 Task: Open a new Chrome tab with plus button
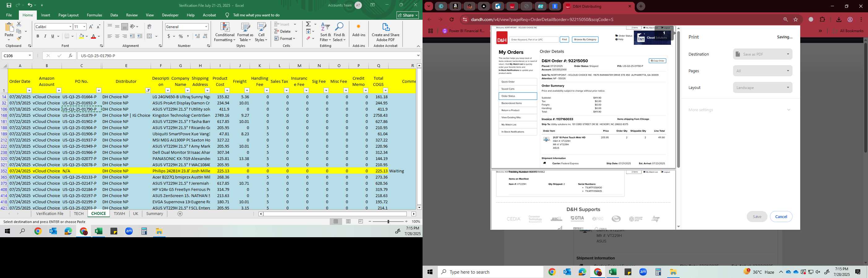[641, 6]
